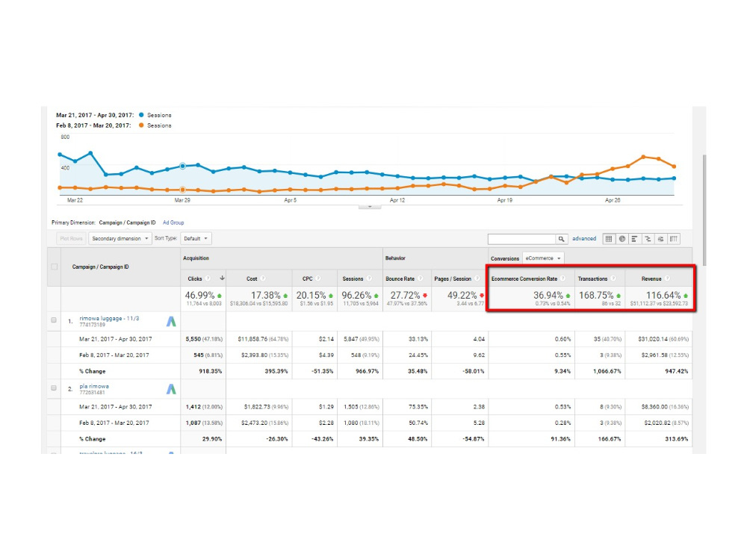Switch to term cloud view icon
This screenshot has height=560, width=747.
[x=660, y=239]
